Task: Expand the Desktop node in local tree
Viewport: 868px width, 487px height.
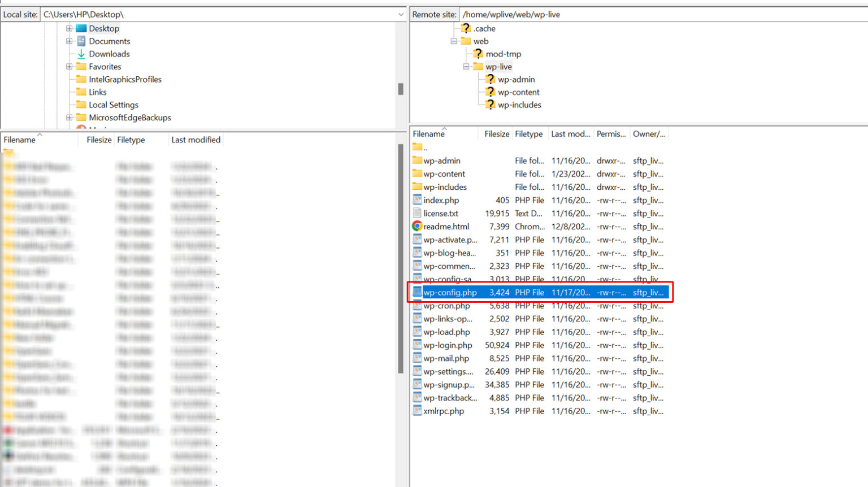Action: (x=69, y=28)
